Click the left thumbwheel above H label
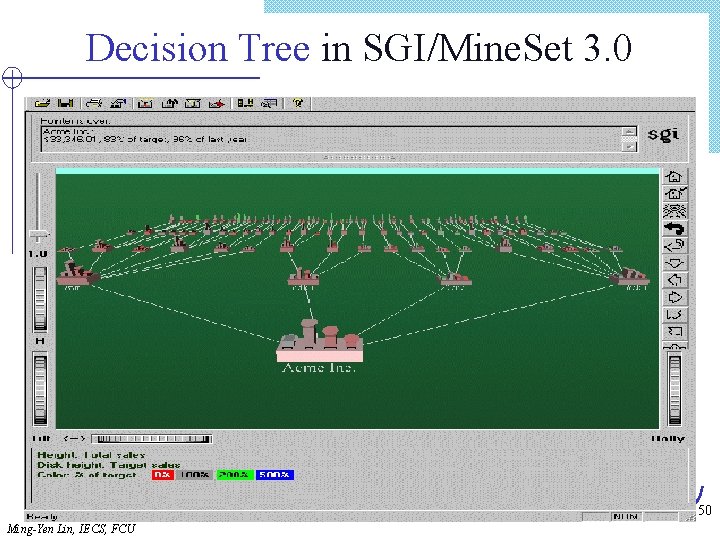This screenshot has width=720, height=540. click(40, 298)
